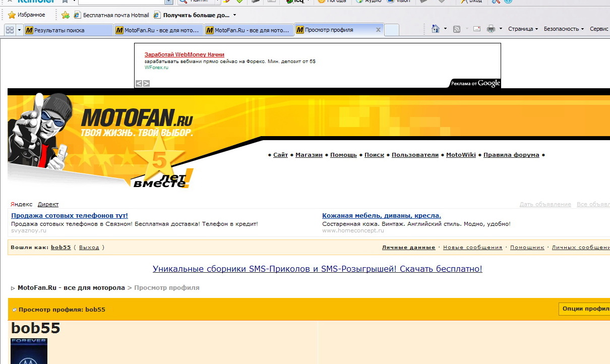
Task: Close the 'Просмотр профиля' tab
Action: point(379,30)
